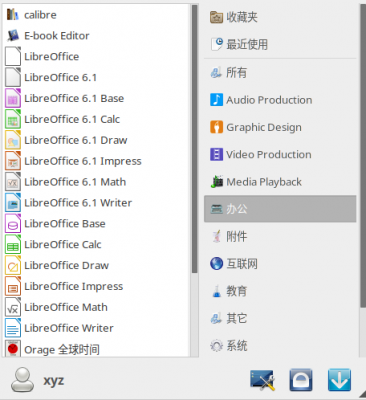The width and height of the screenshot is (366, 400).
Task: Switch to Media Playback category
Action: [x=280, y=182]
